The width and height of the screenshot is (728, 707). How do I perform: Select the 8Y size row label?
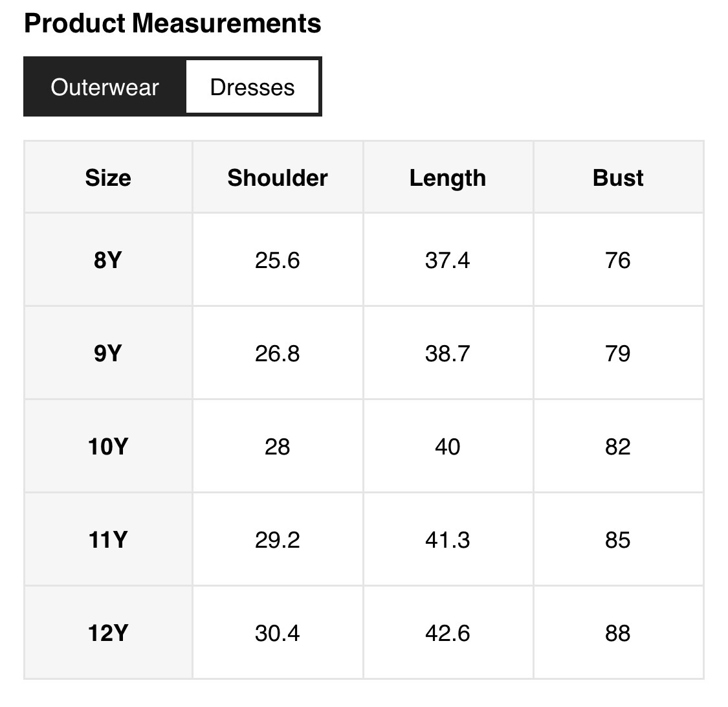[108, 260]
